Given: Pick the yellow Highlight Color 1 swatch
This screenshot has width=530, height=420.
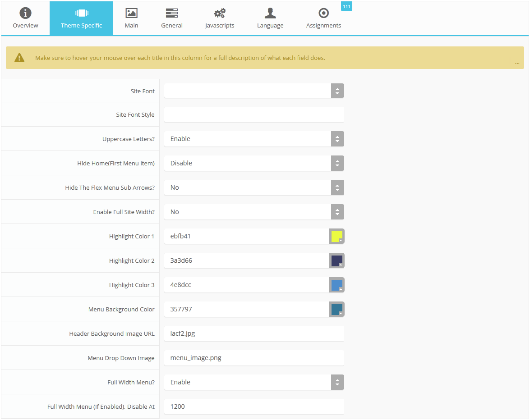Looking at the screenshot, I should 337,237.
